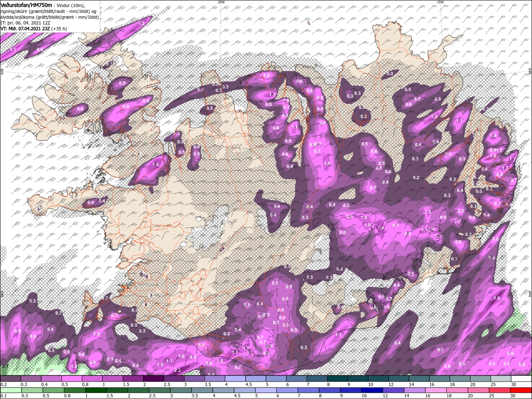Click the '1.8' precipitation value on the map

(x=496, y=298)
